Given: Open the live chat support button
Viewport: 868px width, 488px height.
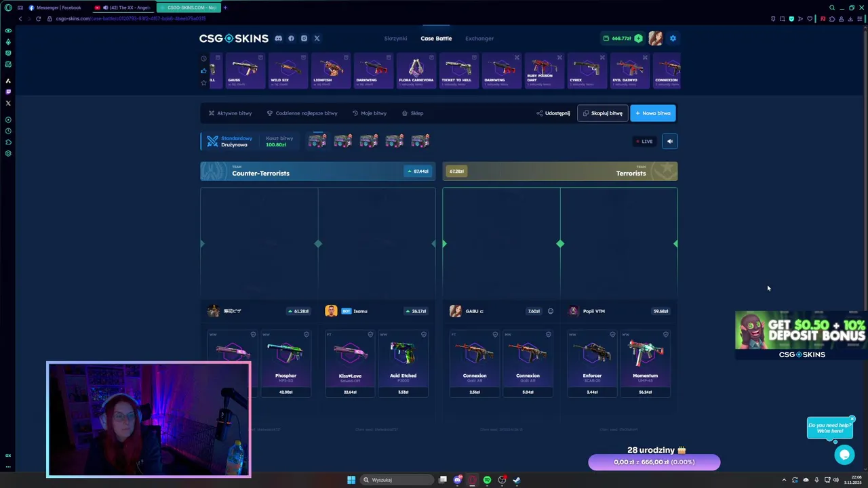Looking at the screenshot, I should click(x=844, y=455).
